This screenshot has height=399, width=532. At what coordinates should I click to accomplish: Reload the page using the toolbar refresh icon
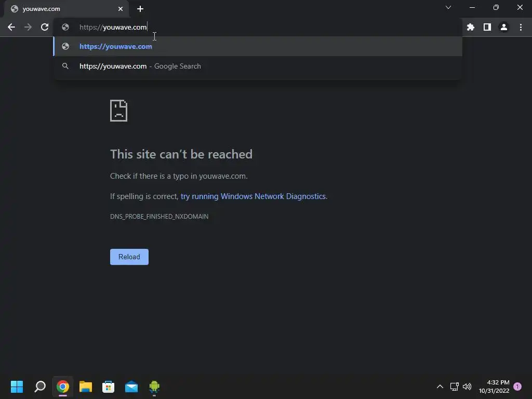pos(45,27)
